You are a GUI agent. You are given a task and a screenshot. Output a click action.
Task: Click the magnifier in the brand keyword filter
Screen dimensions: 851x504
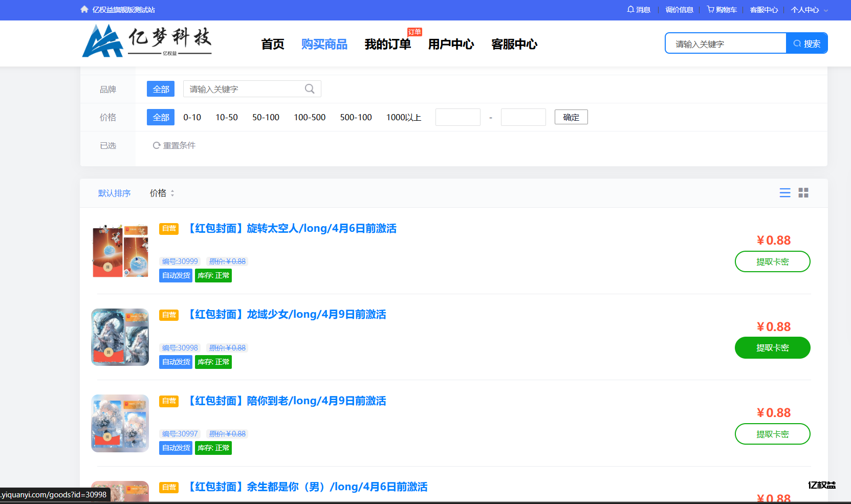[x=310, y=89]
